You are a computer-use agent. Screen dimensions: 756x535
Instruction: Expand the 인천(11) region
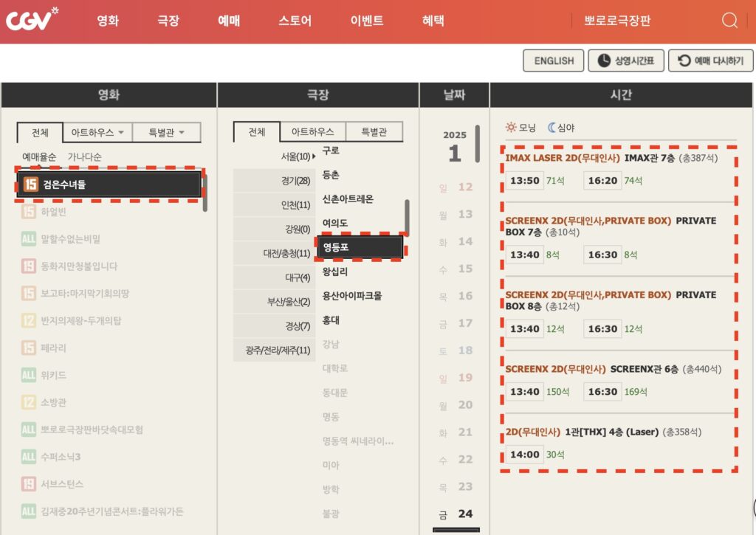pos(275,205)
